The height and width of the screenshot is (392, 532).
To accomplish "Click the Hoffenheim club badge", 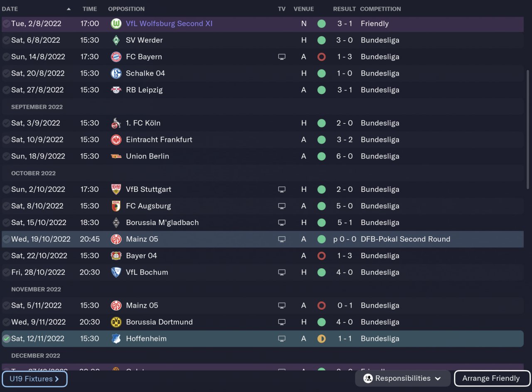I will 116,339.
